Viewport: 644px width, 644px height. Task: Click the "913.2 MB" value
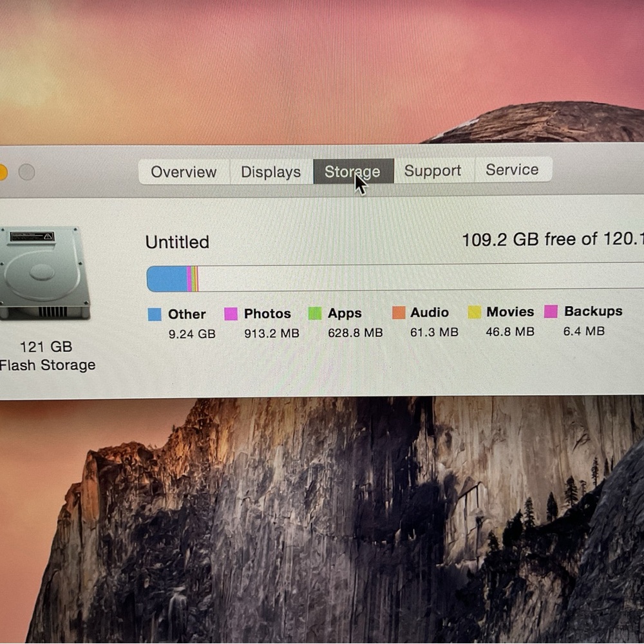click(272, 333)
